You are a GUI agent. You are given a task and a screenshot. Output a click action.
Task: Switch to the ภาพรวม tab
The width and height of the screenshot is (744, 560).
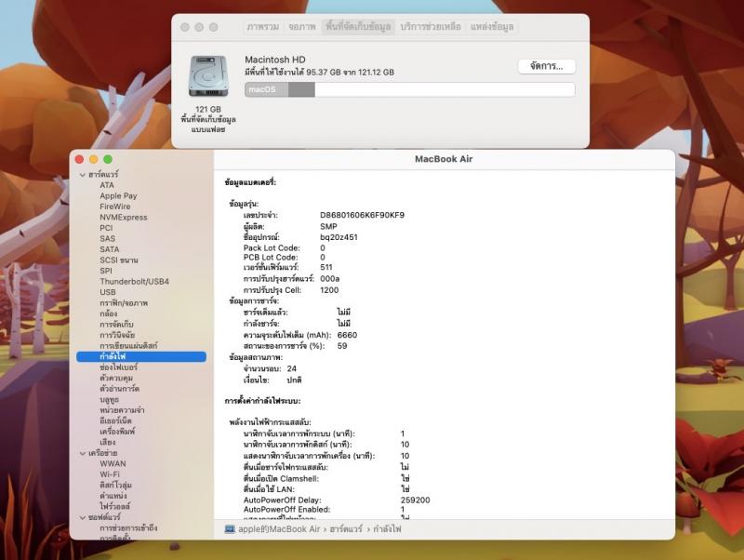[262, 27]
